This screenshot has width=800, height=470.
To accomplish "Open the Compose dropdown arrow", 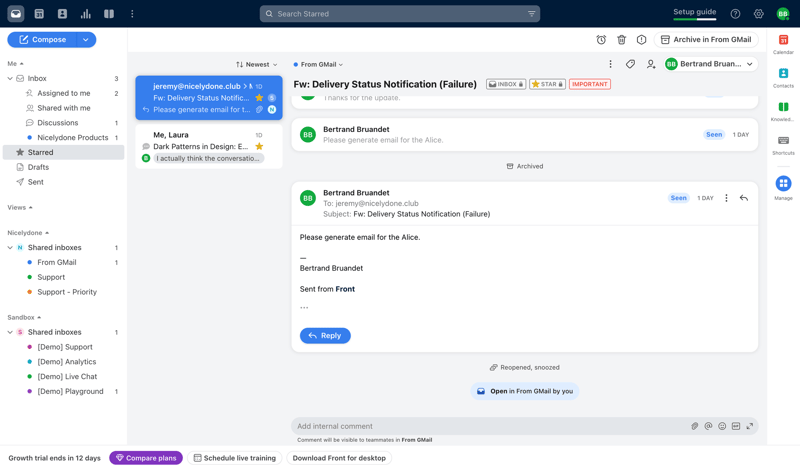I will click(86, 39).
